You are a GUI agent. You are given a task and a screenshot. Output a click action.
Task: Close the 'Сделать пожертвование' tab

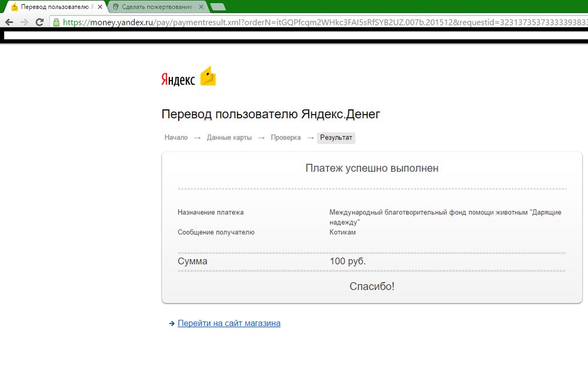(202, 7)
